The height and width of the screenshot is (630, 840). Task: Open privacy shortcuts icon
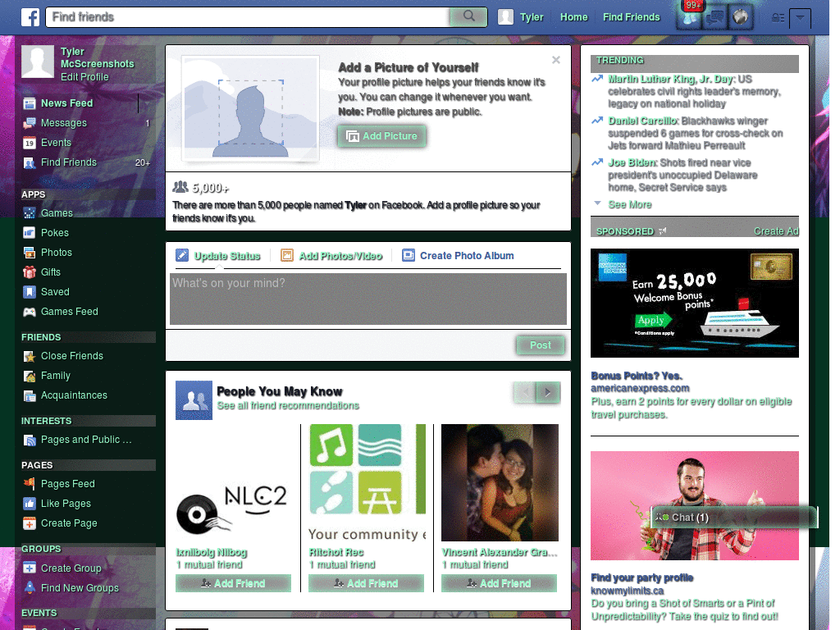point(778,18)
